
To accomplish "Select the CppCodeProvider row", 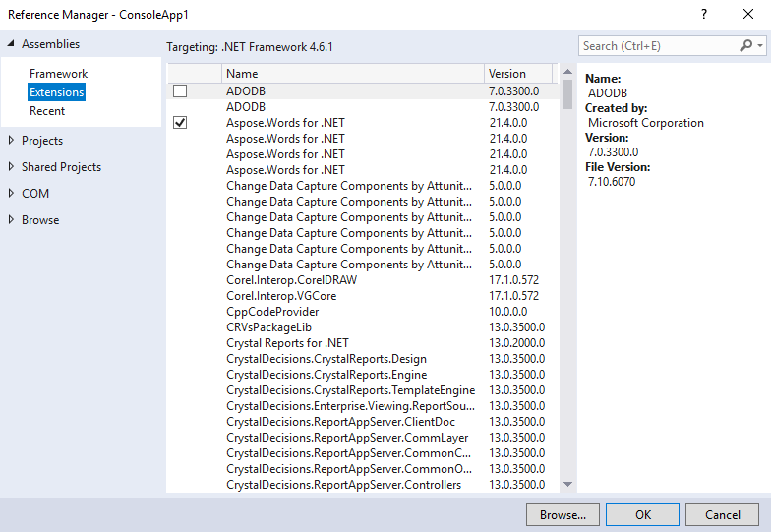I will [362, 311].
